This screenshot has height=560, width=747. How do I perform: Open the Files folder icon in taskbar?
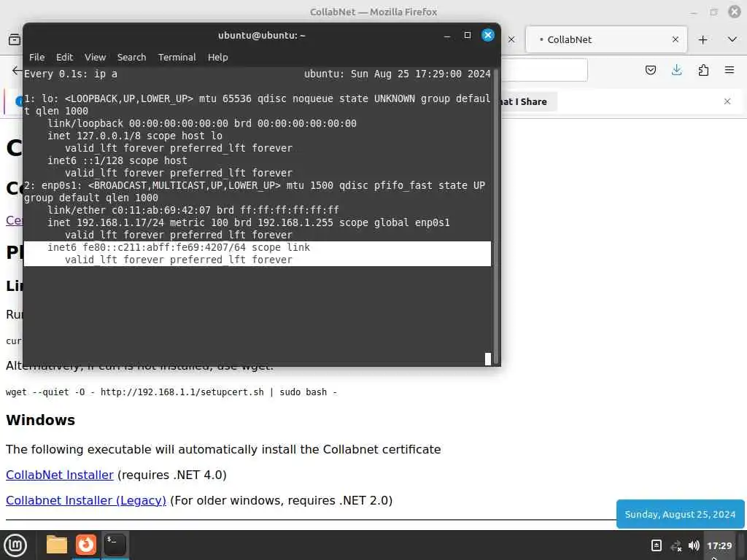tap(56, 545)
